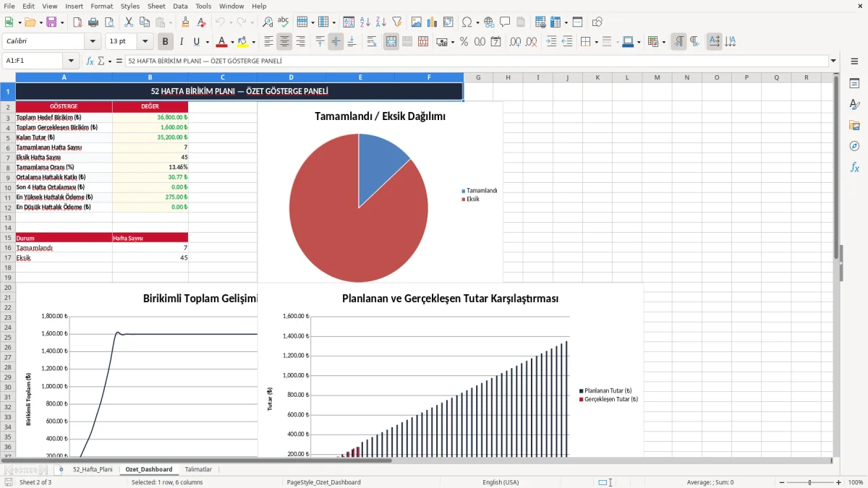The image size is (868, 488).
Task: Click zoom in plus button
Action: tap(838, 482)
